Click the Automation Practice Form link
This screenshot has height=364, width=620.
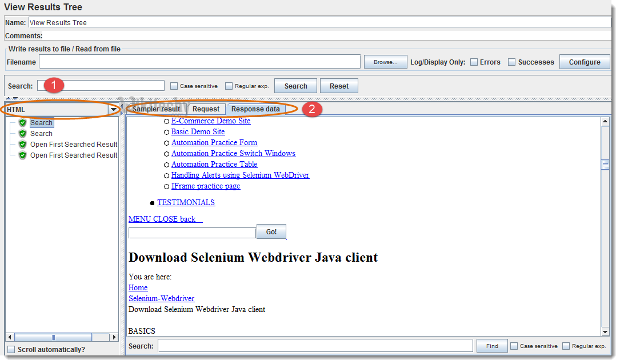coord(214,143)
